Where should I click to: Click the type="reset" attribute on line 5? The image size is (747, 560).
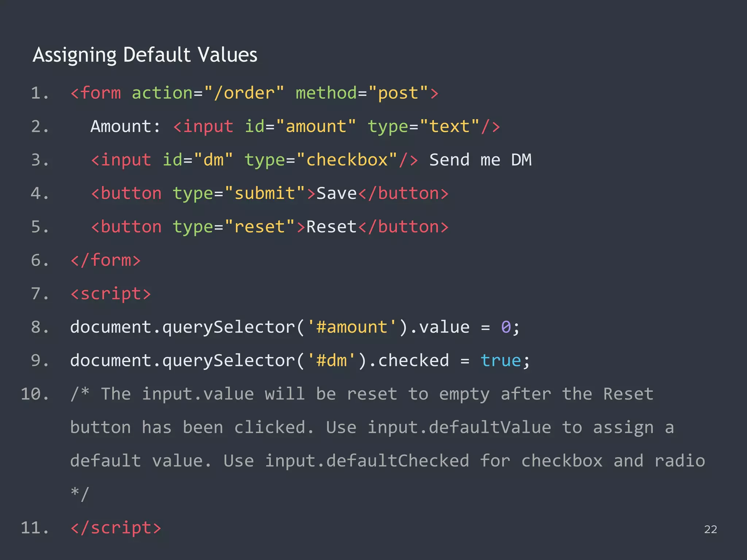233,227
